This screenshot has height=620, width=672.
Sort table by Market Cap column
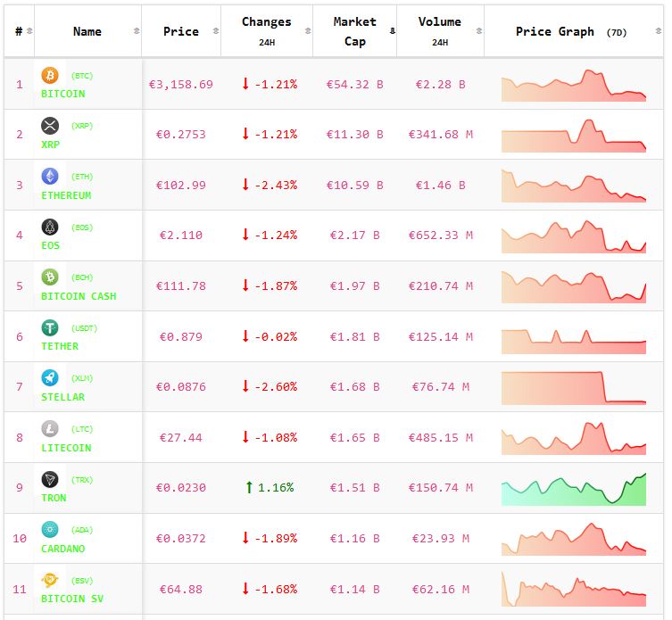click(354, 31)
